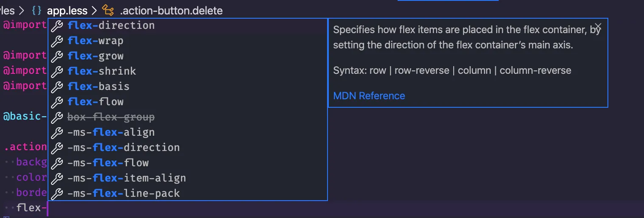Screen dimensions: 644x218
Task: Select -ms-flex-item-align in the suggestions
Action: coord(187,178)
